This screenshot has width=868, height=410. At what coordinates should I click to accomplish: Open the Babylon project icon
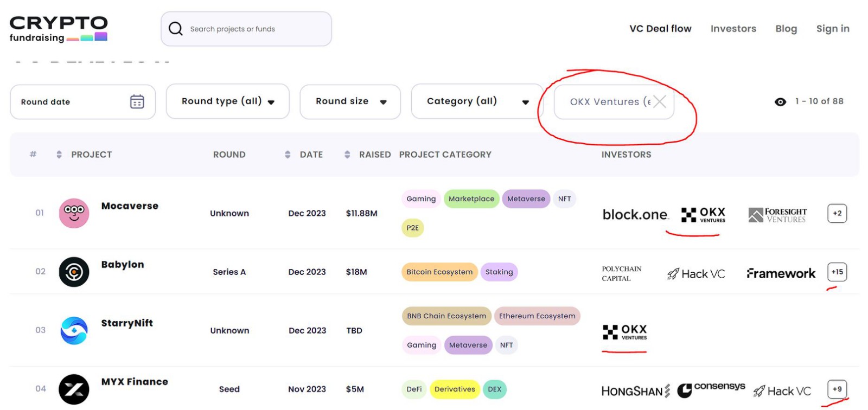[x=74, y=272]
